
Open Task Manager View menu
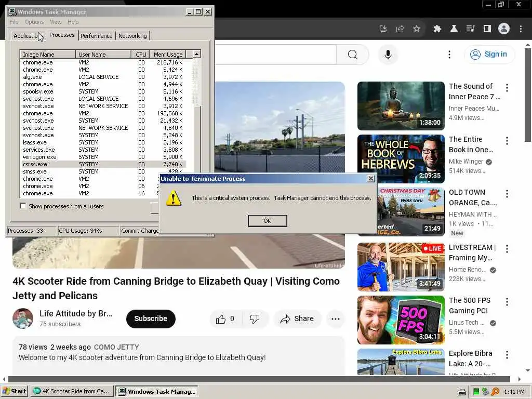coord(56,22)
